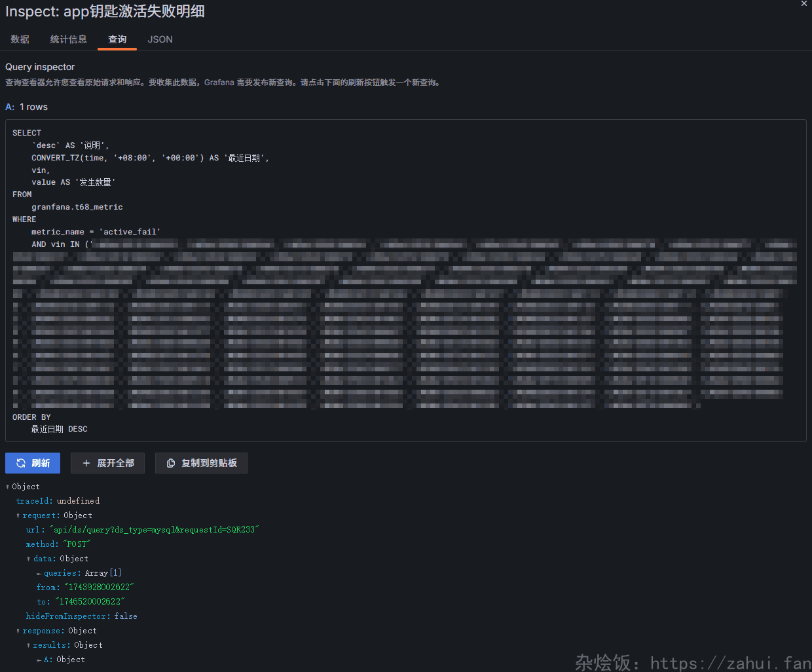Collapse the root Object node

pos(8,487)
